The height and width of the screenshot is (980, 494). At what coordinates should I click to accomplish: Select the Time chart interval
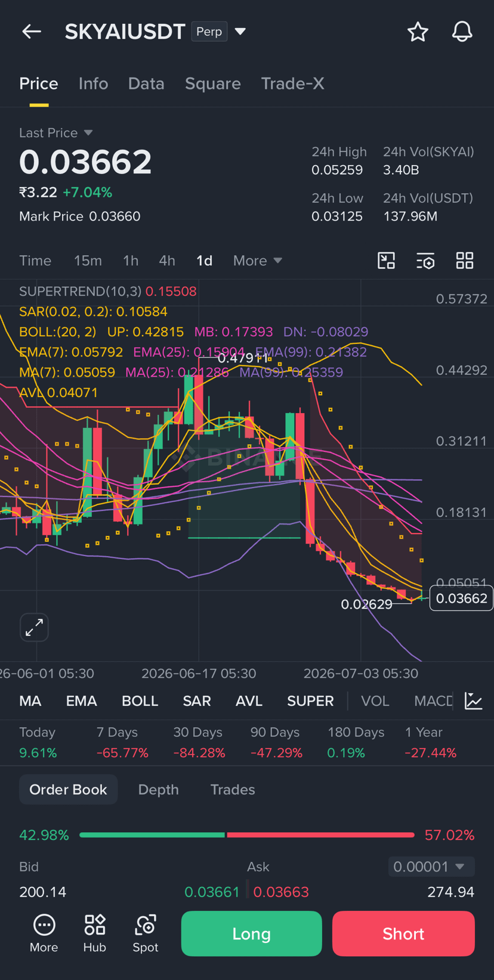(35, 260)
